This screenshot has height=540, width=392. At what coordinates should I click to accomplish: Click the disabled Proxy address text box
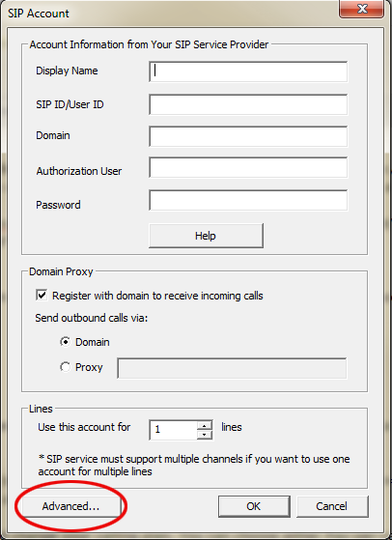232,368
